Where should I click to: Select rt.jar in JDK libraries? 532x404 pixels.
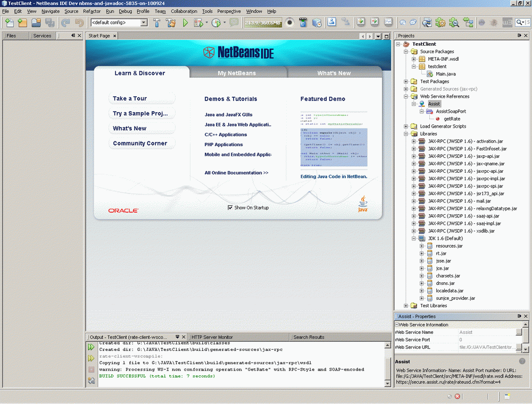(441, 254)
